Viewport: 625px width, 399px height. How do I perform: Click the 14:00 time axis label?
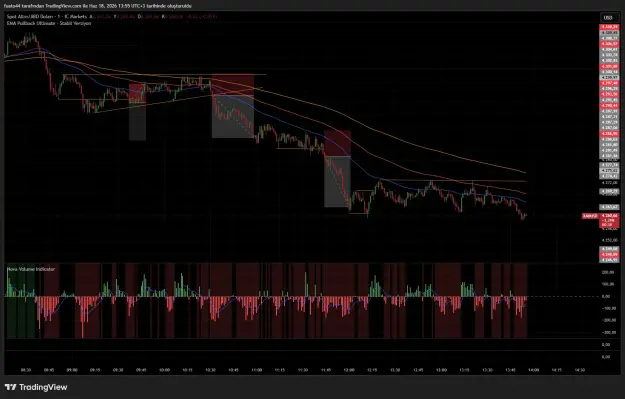pos(533,370)
